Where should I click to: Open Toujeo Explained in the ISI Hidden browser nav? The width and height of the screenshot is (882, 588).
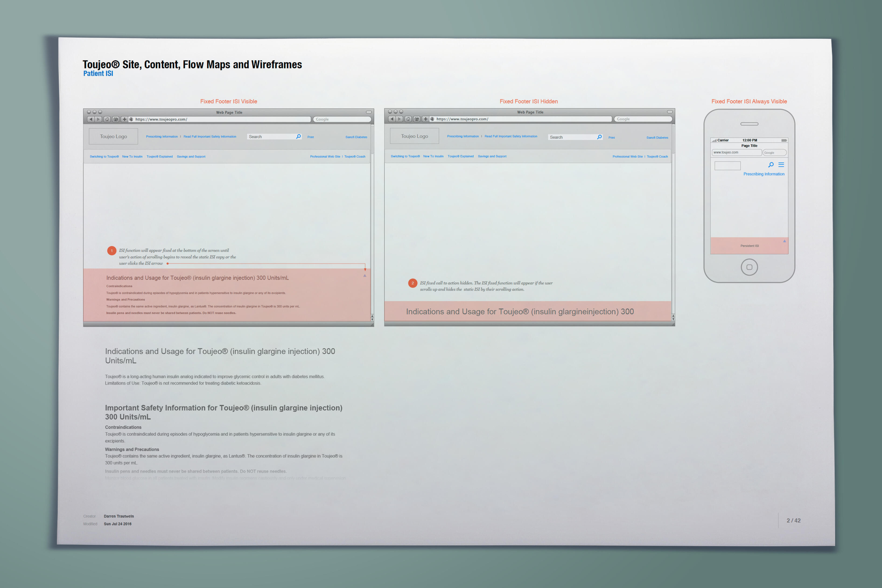pyautogui.click(x=461, y=156)
